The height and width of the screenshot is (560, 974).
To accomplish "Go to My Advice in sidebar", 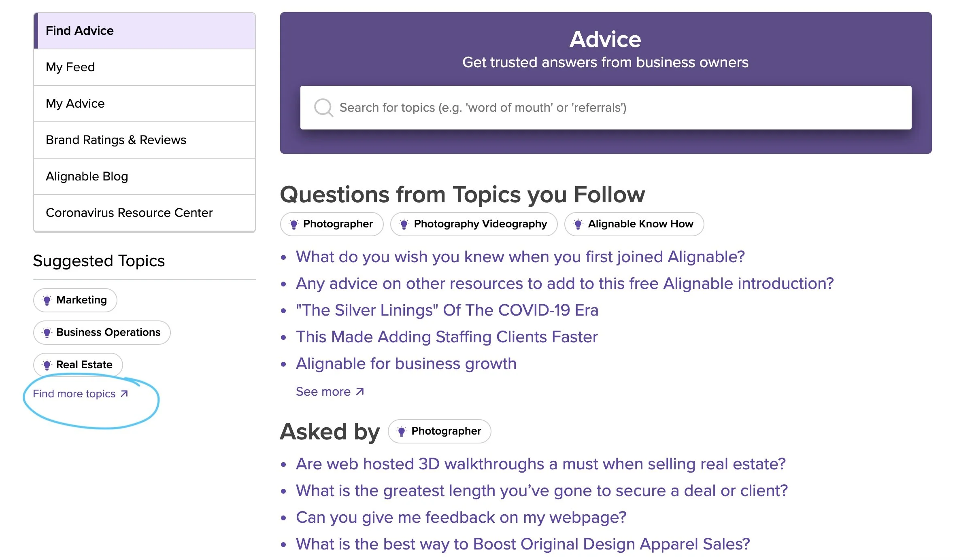I will pos(144,104).
